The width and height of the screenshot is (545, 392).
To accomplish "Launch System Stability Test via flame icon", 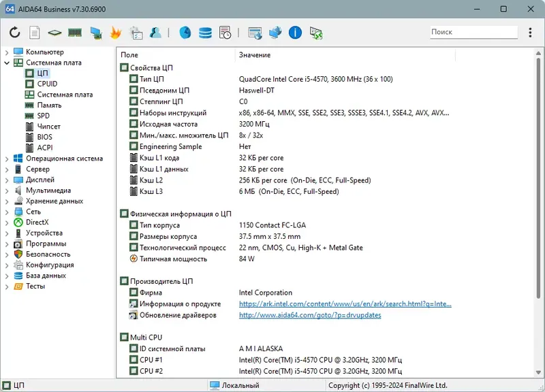I will point(115,32).
